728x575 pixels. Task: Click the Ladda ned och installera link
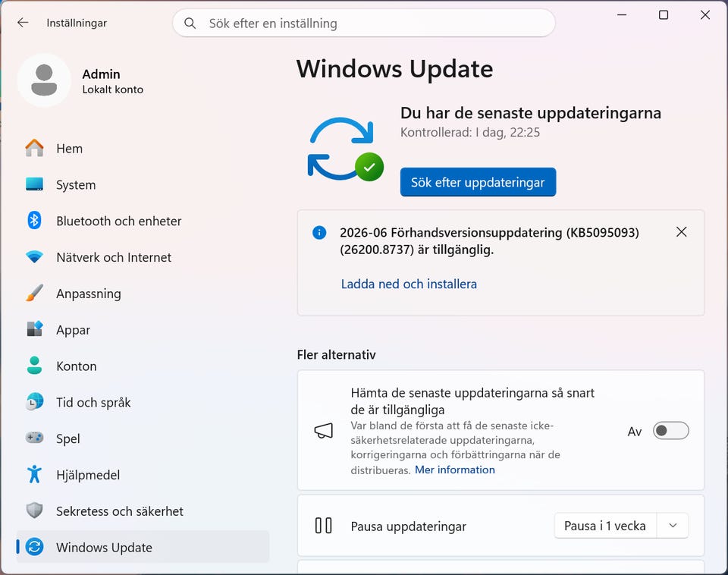409,284
